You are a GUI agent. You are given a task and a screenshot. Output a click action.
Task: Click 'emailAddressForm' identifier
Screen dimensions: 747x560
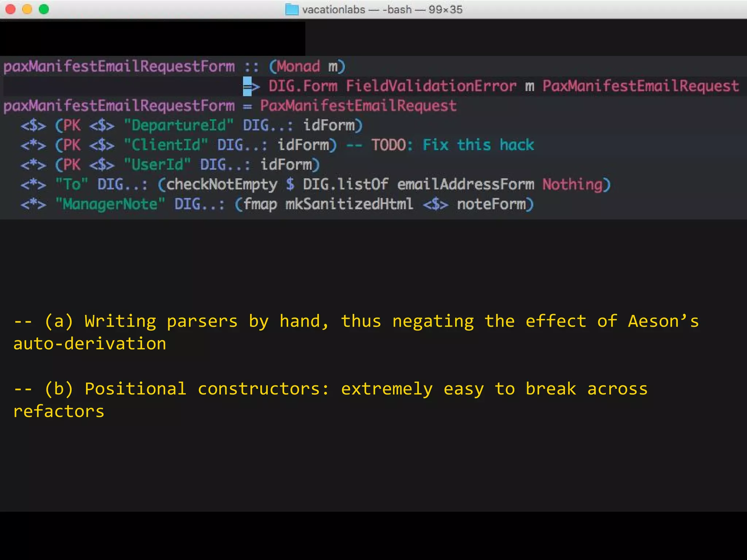(x=465, y=184)
